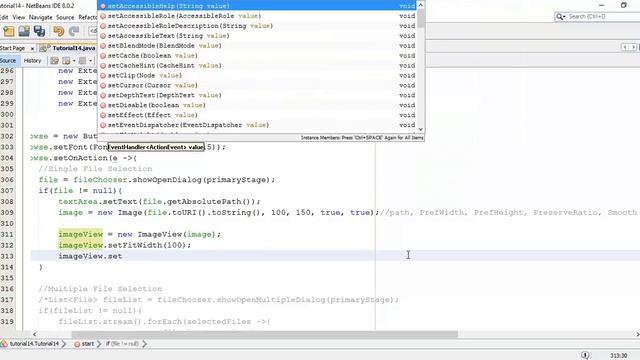Image resolution: width=640 pixels, height=360 pixels.
Task: Click horizontal scrollbar left arrow
Action: click(x=34, y=334)
